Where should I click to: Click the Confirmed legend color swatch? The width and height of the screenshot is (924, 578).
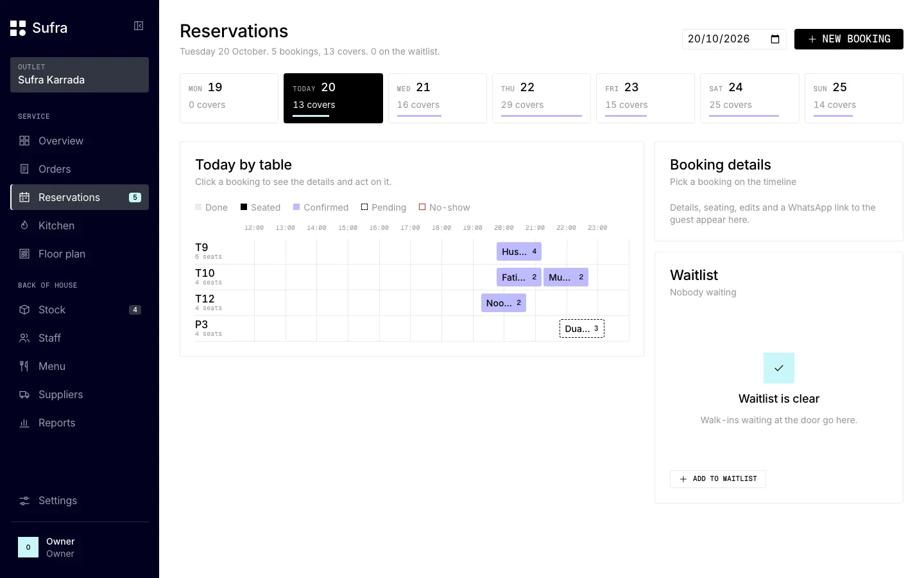pyautogui.click(x=296, y=207)
